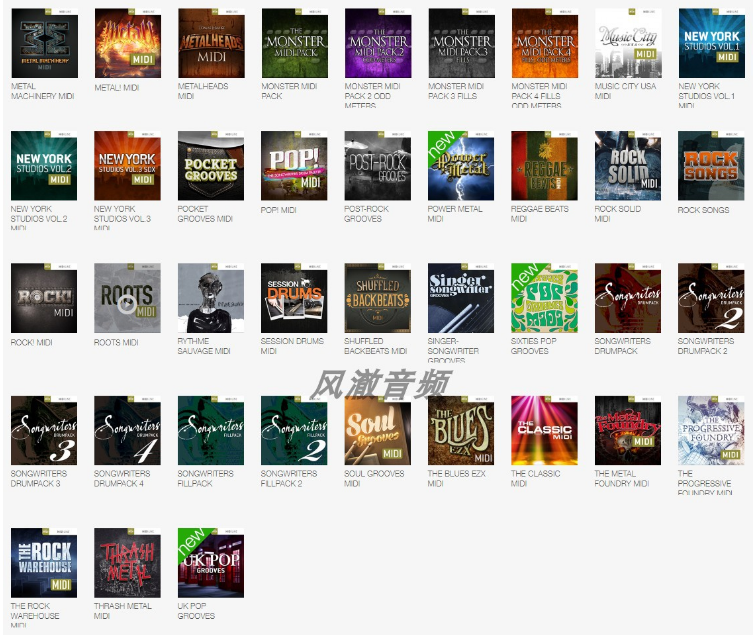The width and height of the screenshot is (753, 635).
Task: Select the Session Drums MIDI cover
Action: pos(294,298)
